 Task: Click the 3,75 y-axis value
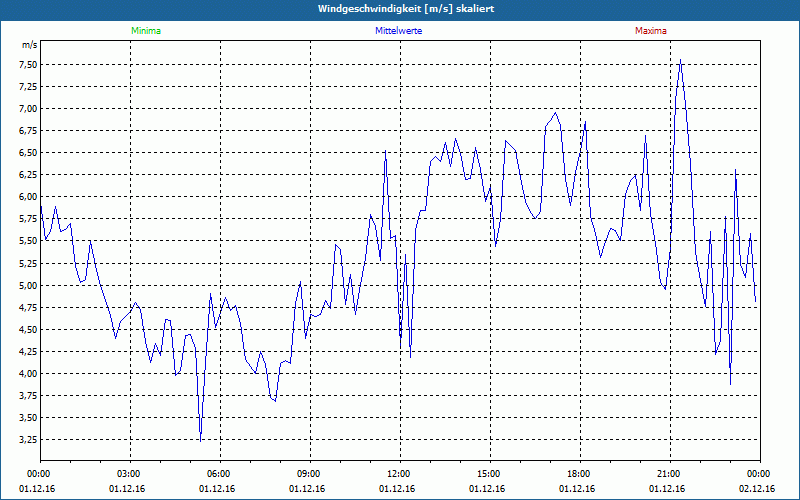(29, 395)
